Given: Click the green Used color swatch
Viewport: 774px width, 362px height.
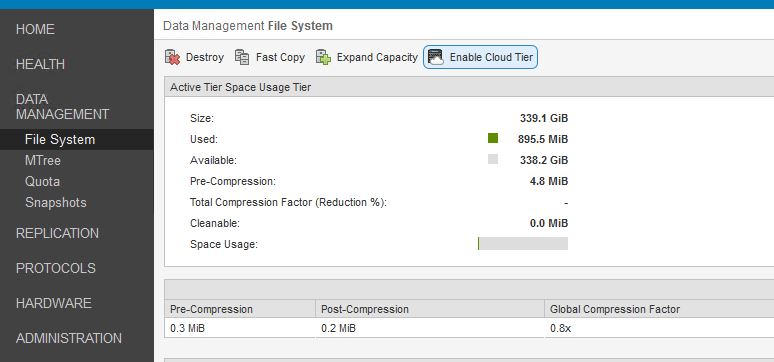Looking at the screenshot, I should coord(493,139).
